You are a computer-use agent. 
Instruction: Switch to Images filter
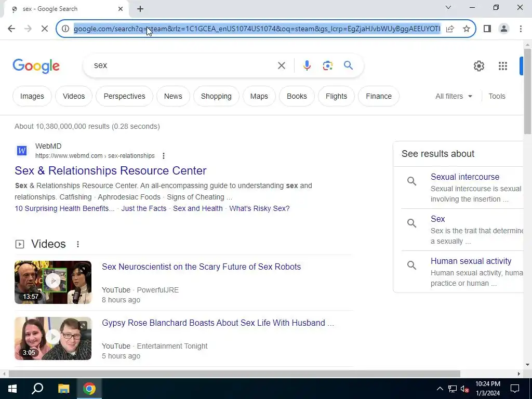tap(32, 96)
